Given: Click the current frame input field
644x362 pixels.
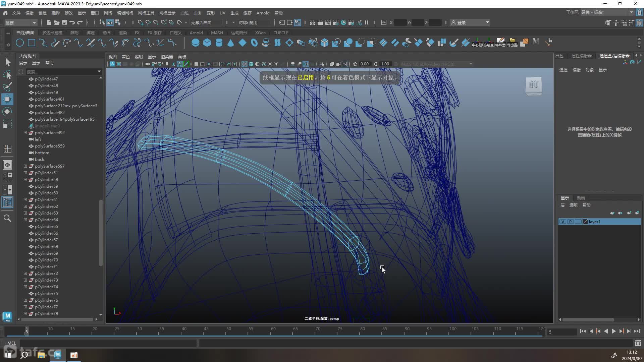Looking at the screenshot, I should (562, 332).
